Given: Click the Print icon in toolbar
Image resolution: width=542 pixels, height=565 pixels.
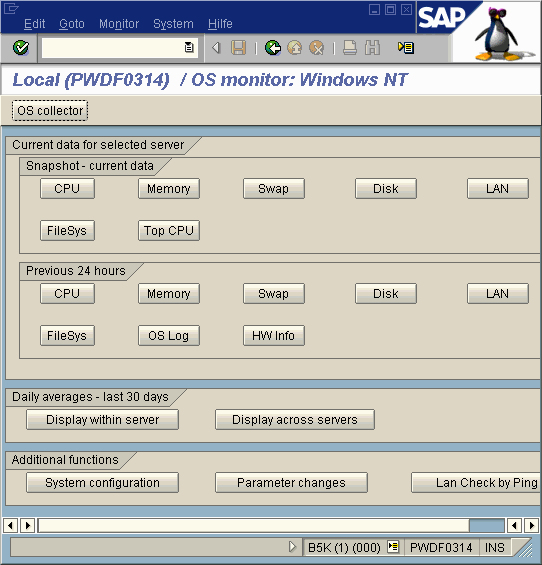Looking at the screenshot, I should pos(350,48).
